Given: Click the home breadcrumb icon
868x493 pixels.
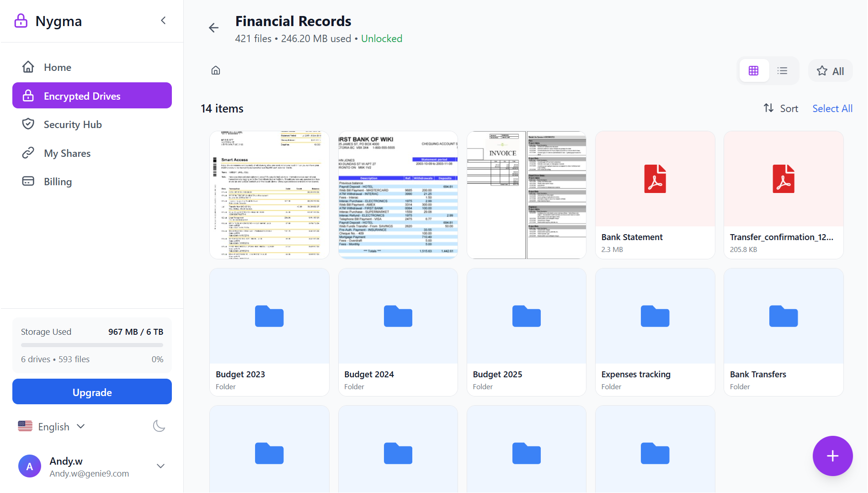Looking at the screenshot, I should coord(215,70).
